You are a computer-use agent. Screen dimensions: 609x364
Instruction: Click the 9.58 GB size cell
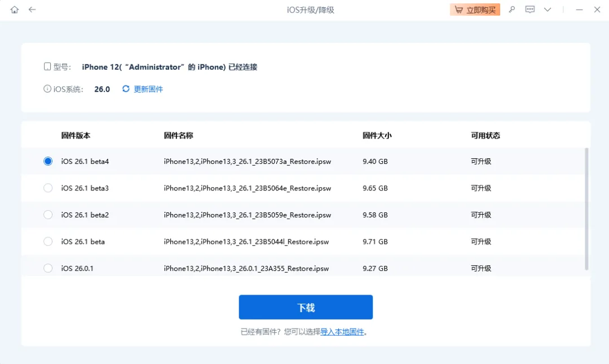375,215
